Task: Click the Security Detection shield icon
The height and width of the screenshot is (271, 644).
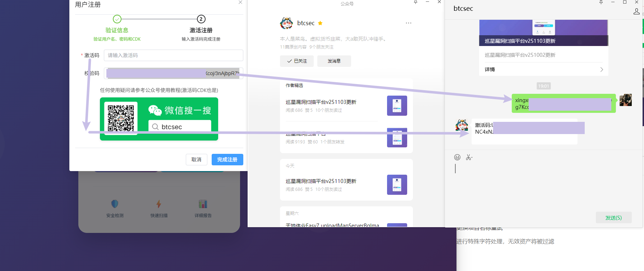Action: click(x=115, y=204)
